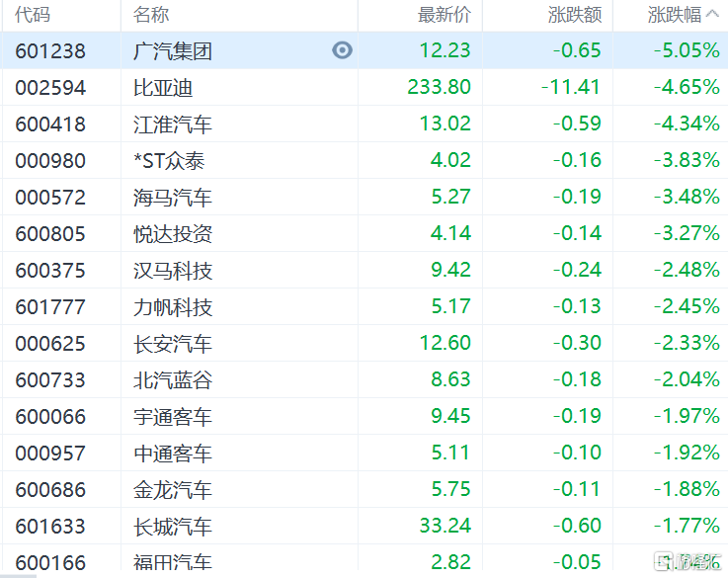The width and height of the screenshot is (728, 578).
Task: Select stock code 600066
Action: click(50, 416)
